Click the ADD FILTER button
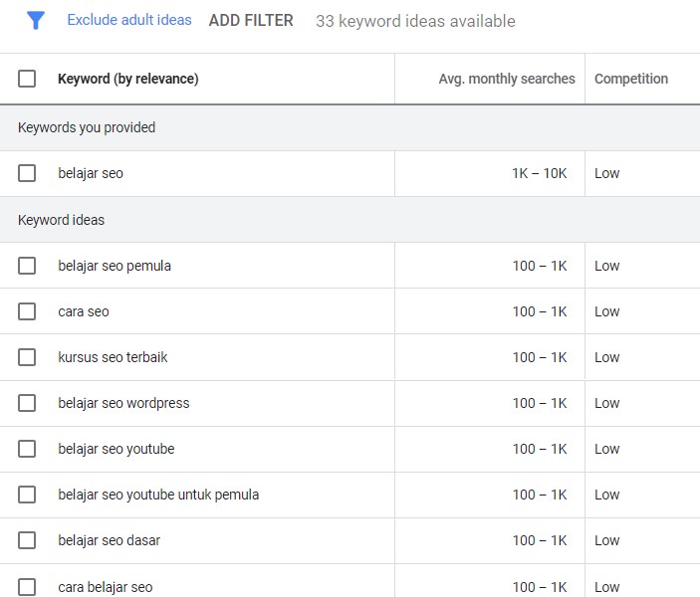Image resolution: width=700 pixels, height=597 pixels. pyautogui.click(x=251, y=21)
